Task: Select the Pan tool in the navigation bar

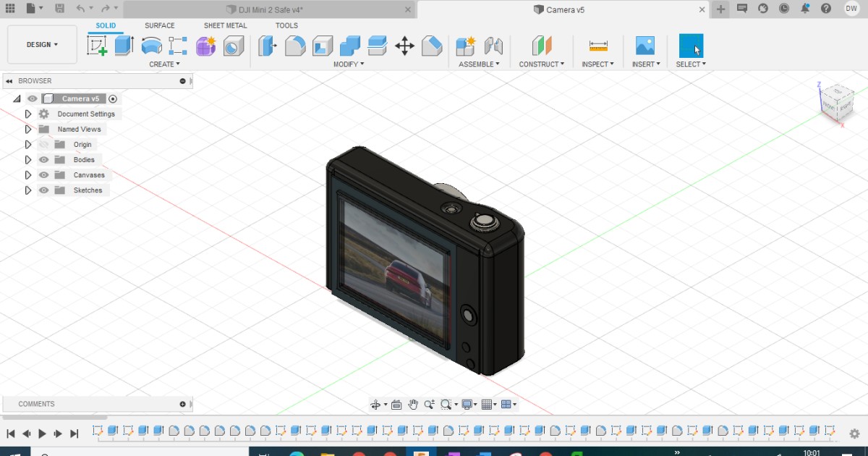Action: [413, 404]
